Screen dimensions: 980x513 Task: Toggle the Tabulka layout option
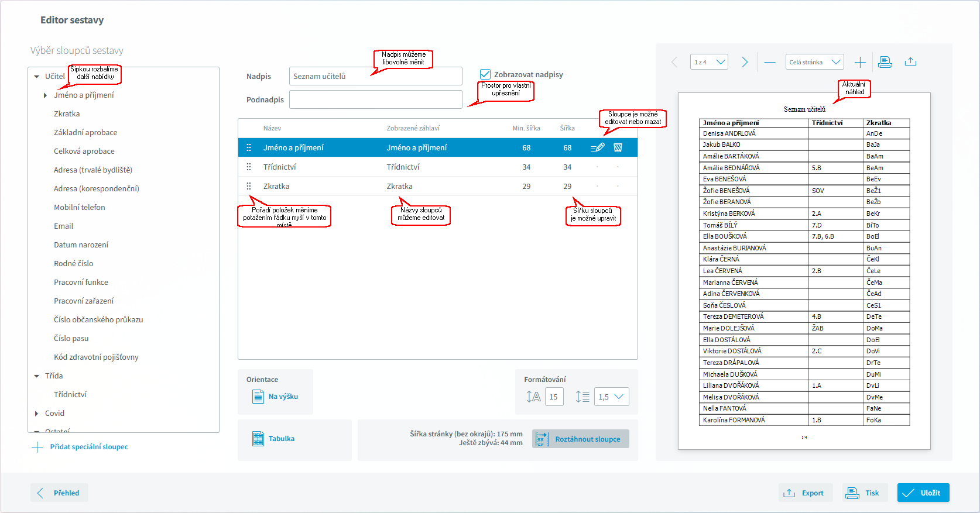click(274, 439)
